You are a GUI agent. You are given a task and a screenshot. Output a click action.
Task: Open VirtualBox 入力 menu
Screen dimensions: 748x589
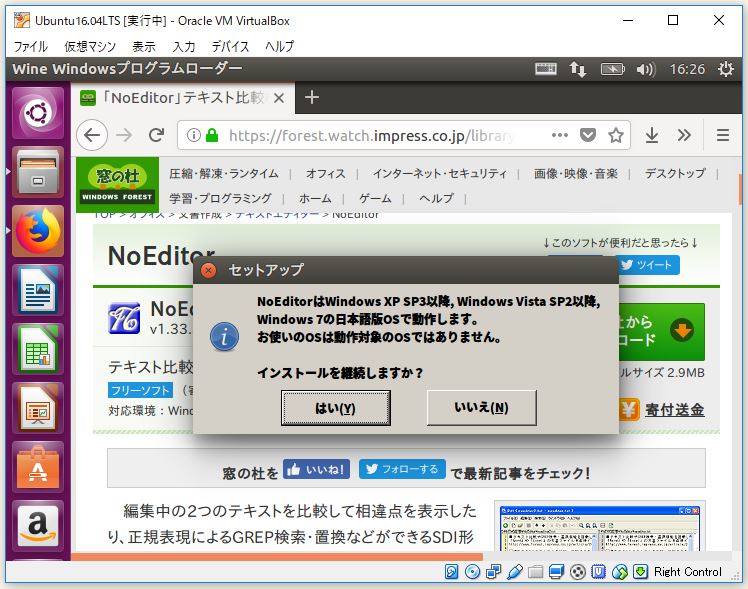point(184,46)
